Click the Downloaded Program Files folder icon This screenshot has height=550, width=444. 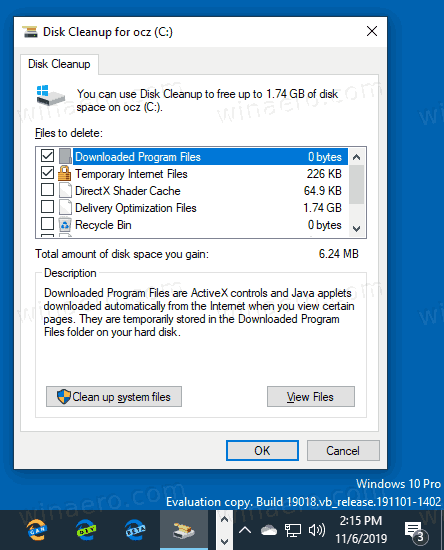(65, 156)
